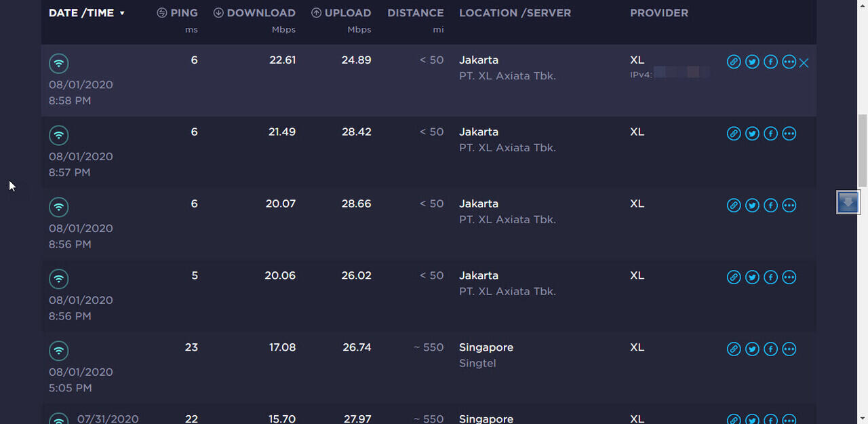The width and height of the screenshot is (868, 424).
Task: Click the LOCATION /SERVER column header
Action: pyautogui.click(x=515, y=13)
